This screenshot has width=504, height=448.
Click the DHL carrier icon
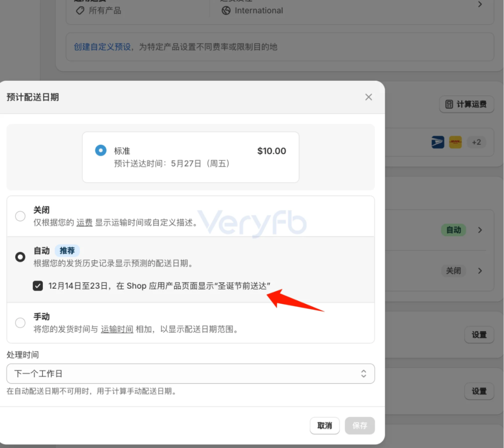point(455,142)
